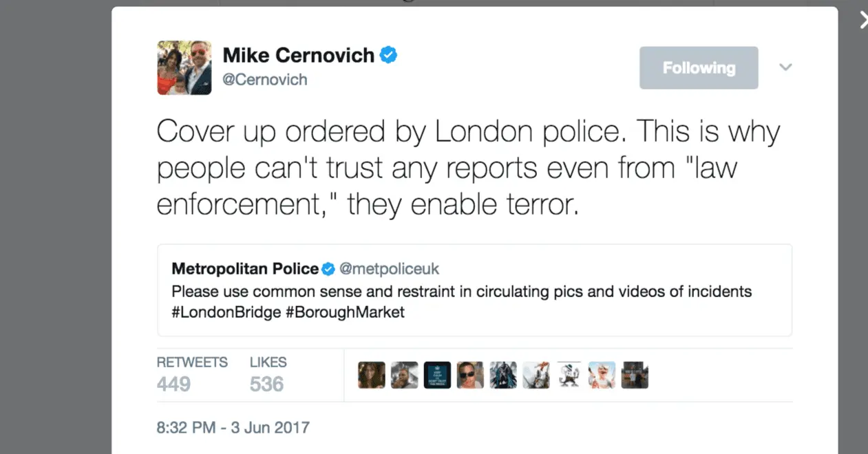The width and height of the screenshot is (868, 454).
Task: Open the Mike Cernovich display name link
Action: point(299,55)
